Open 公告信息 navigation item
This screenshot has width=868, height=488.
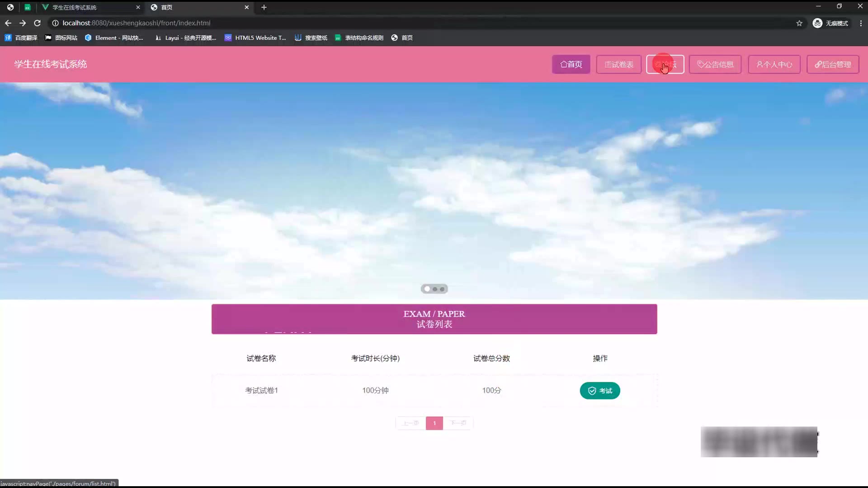tap(715, 64)
